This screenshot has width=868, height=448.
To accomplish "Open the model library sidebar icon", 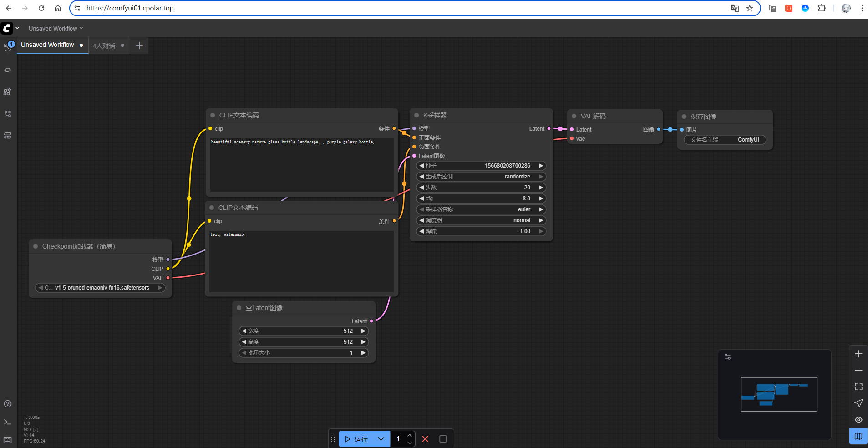I will click(x=8, y=92).
